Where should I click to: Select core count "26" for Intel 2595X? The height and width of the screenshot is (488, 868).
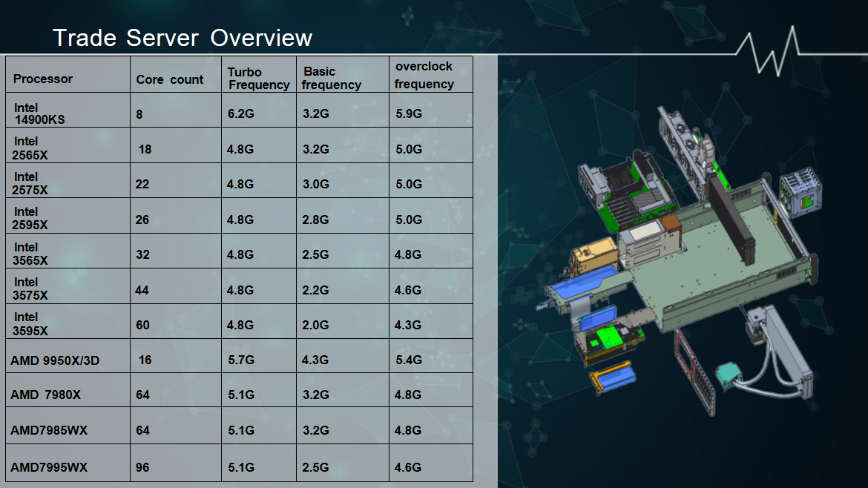[142, 219]
